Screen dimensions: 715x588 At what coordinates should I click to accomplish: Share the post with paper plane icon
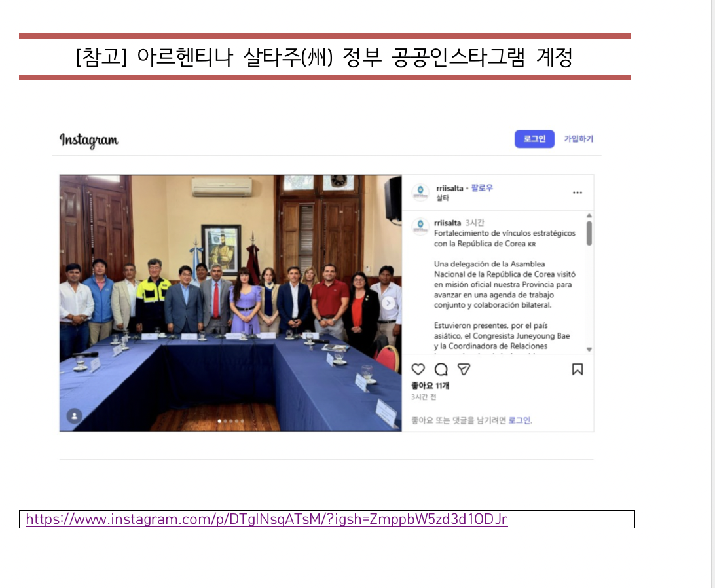pyautogui.click(x=464, y=369)
